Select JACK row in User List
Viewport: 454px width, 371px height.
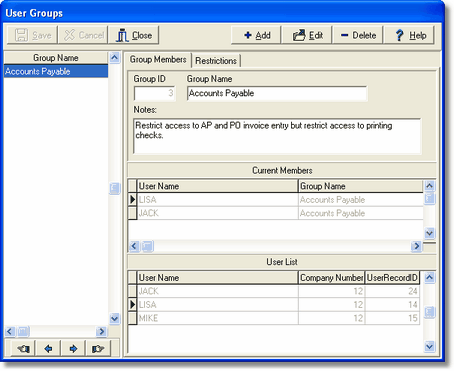[274, 291]
